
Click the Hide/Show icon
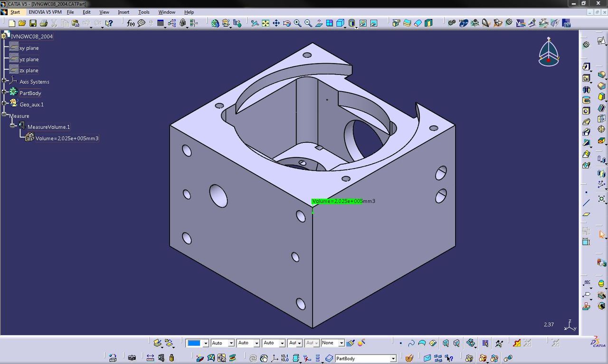[x=363, y=23]
